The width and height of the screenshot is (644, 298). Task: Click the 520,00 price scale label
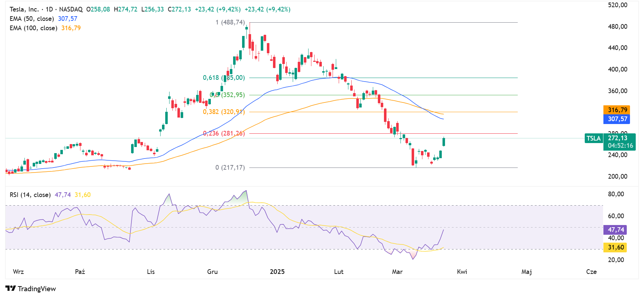pyautogui.click(x=618, y=5)
